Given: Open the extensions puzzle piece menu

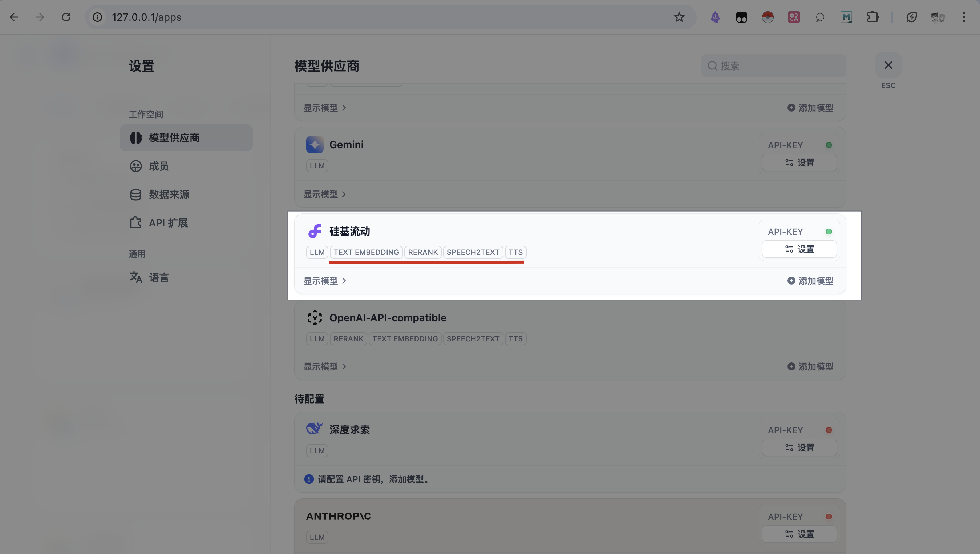Looking at the screenshot, I should (x=873, y=17).
